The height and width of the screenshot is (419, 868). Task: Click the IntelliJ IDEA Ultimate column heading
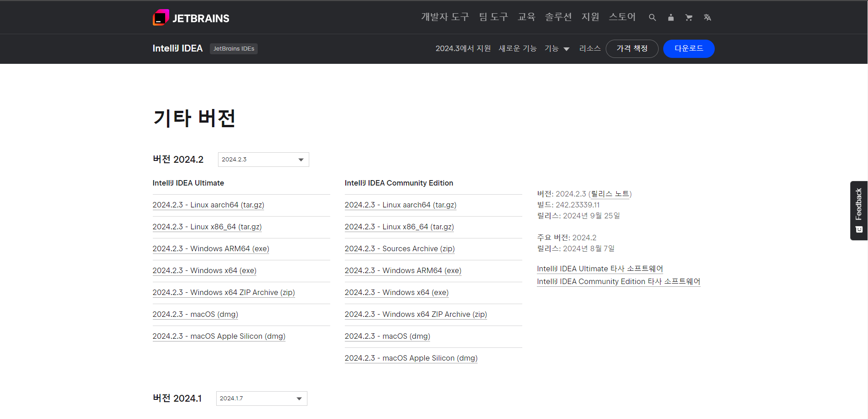coord(188,183)
